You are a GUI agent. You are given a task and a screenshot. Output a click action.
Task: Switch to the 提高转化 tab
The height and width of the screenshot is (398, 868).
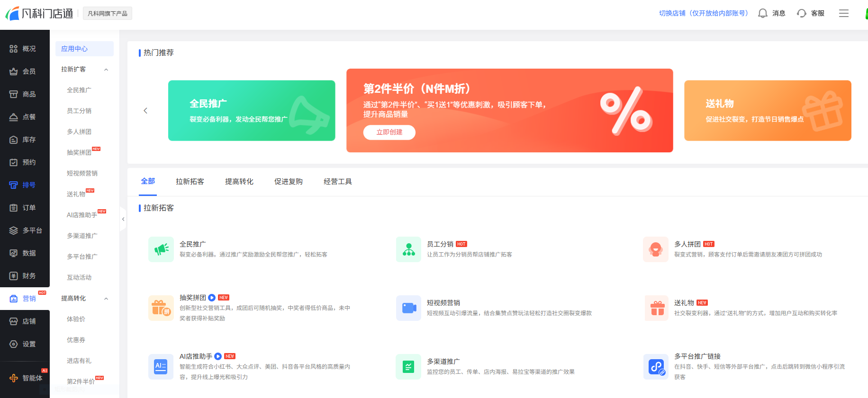(239, 182)
